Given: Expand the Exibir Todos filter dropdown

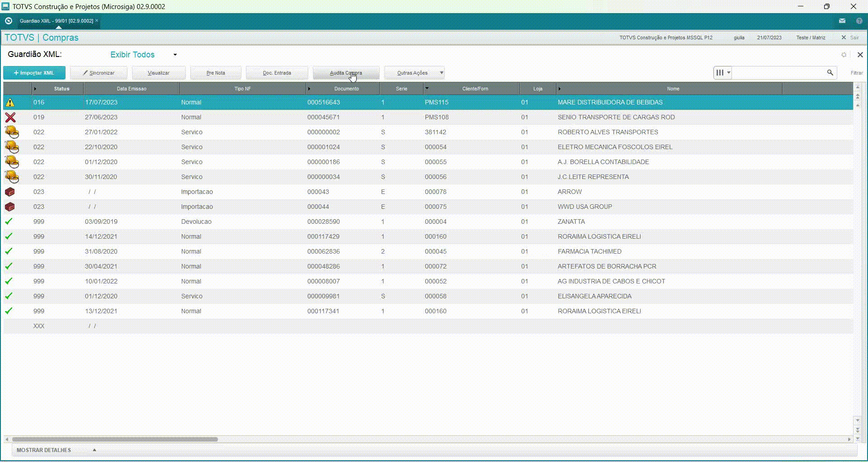Looking at the screenshot, I should (x=175, y=55).
